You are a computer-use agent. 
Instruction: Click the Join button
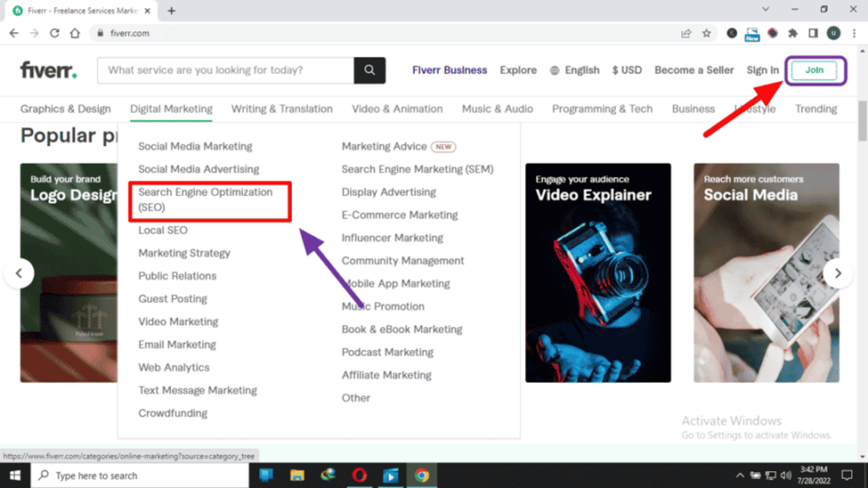pyautogui.click(x=814, y=70)
